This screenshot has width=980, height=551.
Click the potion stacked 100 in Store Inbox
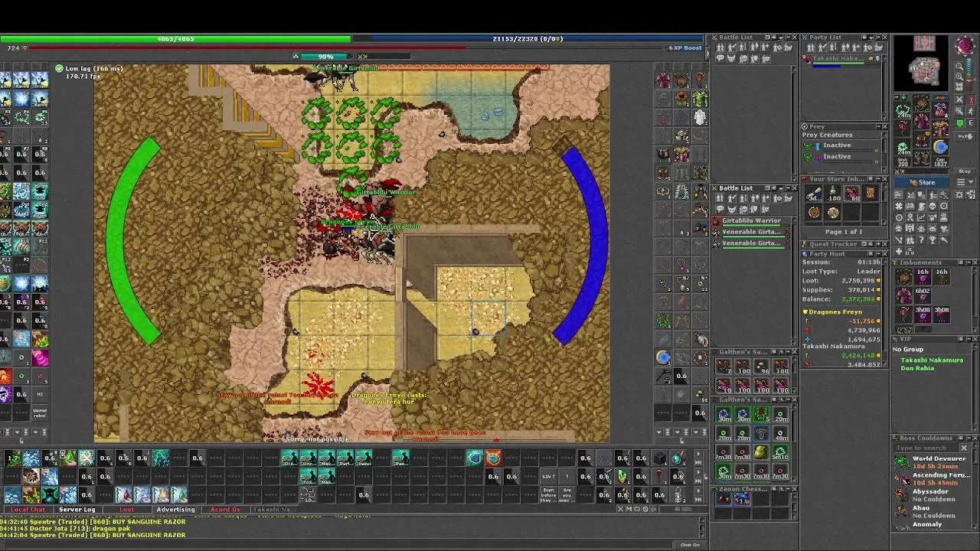833,193
